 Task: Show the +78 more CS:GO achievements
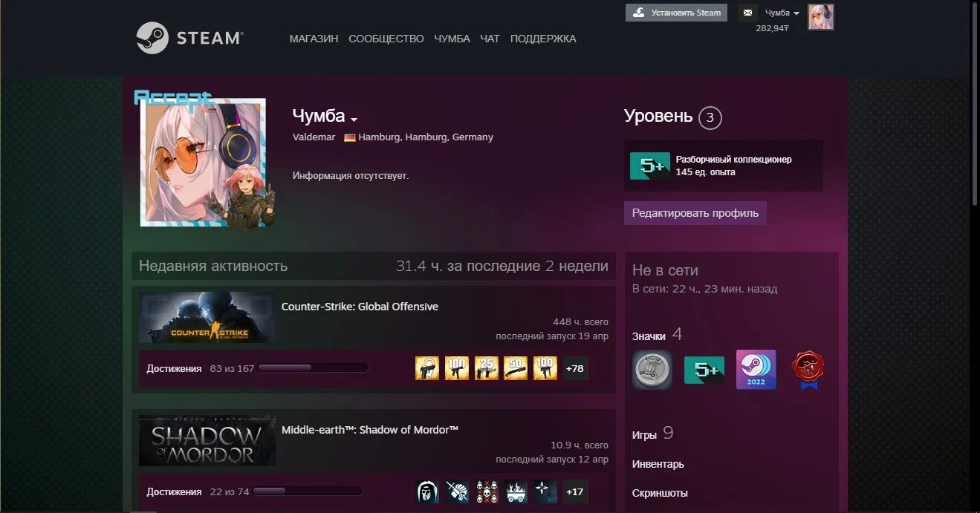coord(575,368)
